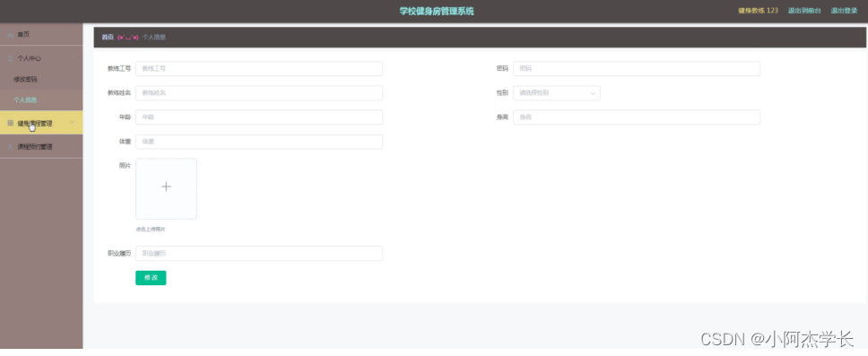Screen dimensions: 868x356
Task: Click the 健身教练 123 user label
Action: (x=758, y=11)
